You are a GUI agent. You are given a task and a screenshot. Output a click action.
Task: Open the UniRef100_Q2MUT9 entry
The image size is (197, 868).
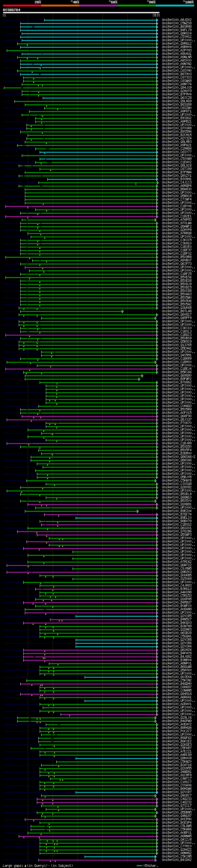coord(177,91)
